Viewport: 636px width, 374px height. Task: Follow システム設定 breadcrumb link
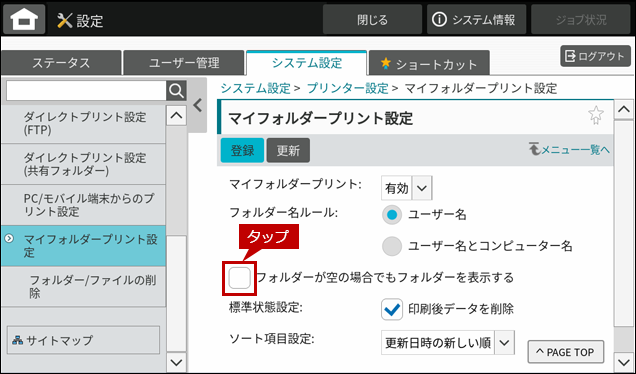point(256,88)
